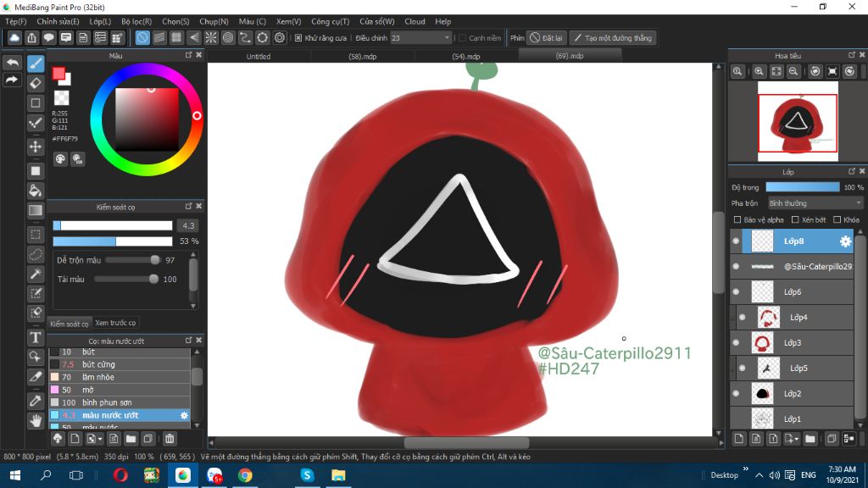Click the export share icon in toolbar
The image size is (868, 488).
(x=31, y=37)
